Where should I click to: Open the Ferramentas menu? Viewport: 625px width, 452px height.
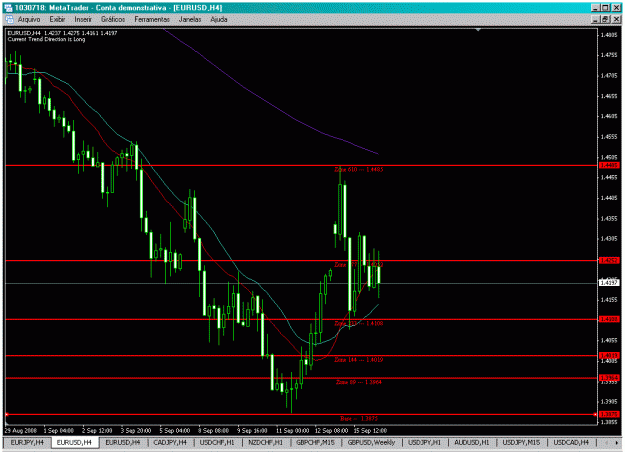[x=152, y=19]
